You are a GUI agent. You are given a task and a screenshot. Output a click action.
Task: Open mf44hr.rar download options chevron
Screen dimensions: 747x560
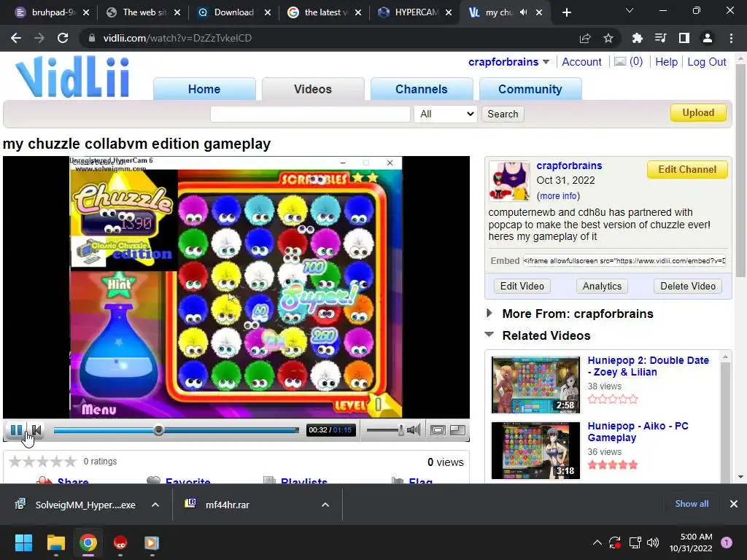click(x=325, y=505)
